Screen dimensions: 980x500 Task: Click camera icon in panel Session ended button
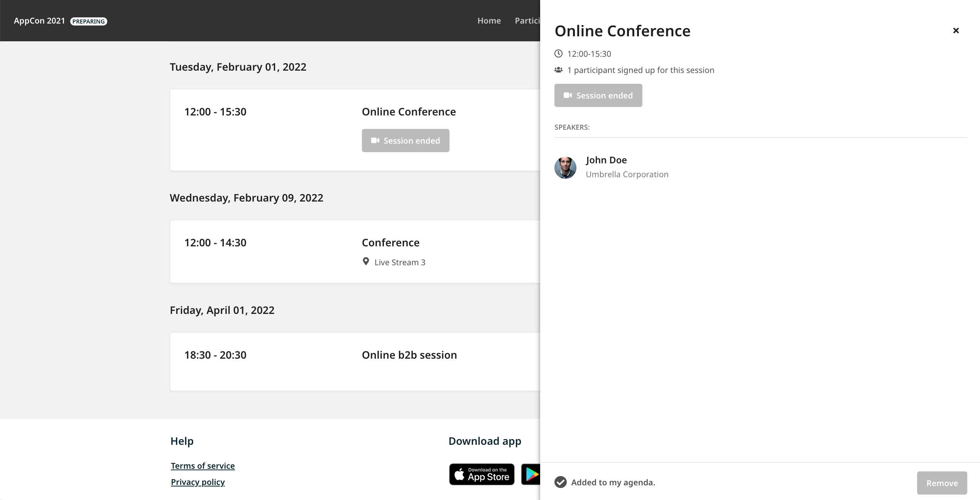click(x=568, y=95)
